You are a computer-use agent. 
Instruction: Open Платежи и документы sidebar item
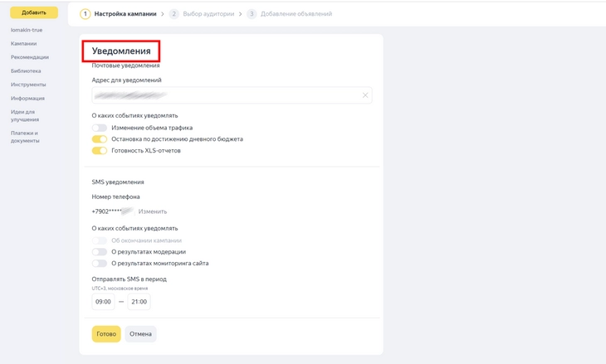click(25, 137)
